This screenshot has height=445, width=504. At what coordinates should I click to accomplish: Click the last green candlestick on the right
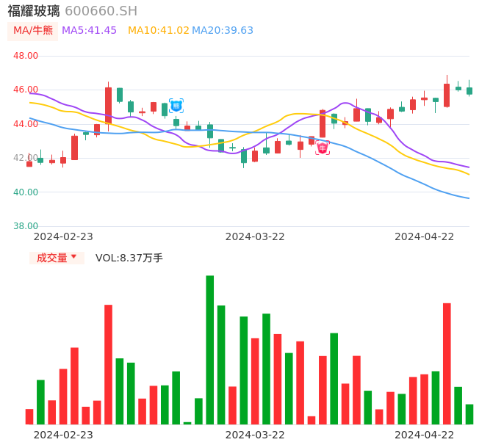469,91
